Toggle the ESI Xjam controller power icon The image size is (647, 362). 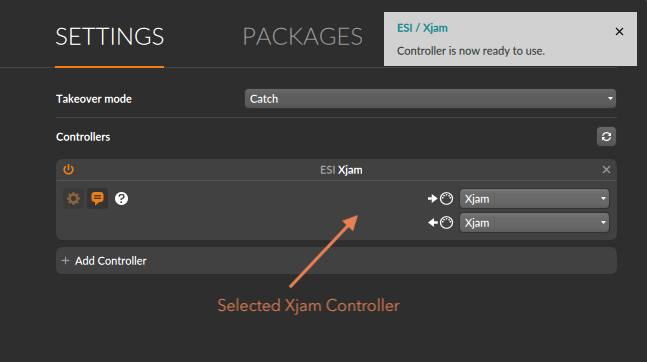68,170
